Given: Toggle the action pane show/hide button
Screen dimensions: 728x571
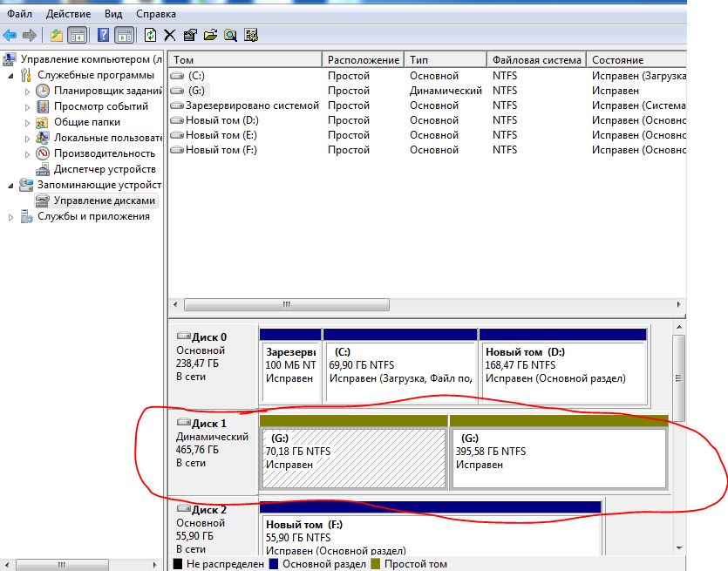Looking at the screenshot, I should coord(124,35).
